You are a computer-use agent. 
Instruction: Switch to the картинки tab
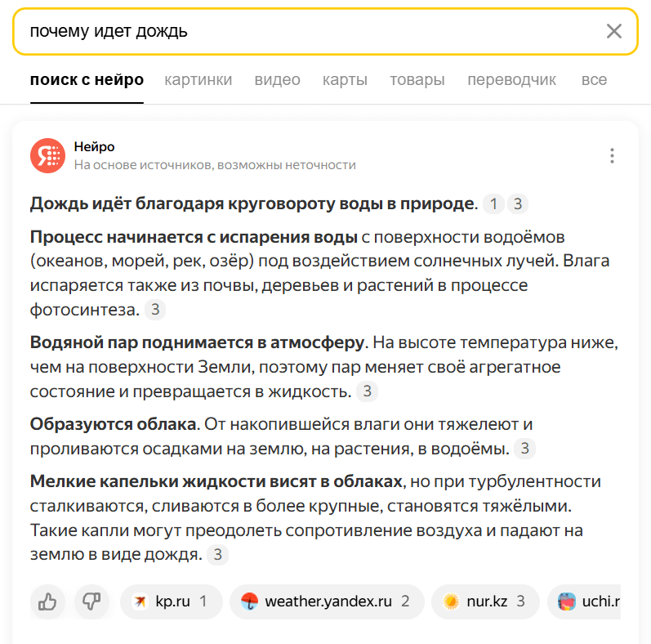(x=198, y=79)
